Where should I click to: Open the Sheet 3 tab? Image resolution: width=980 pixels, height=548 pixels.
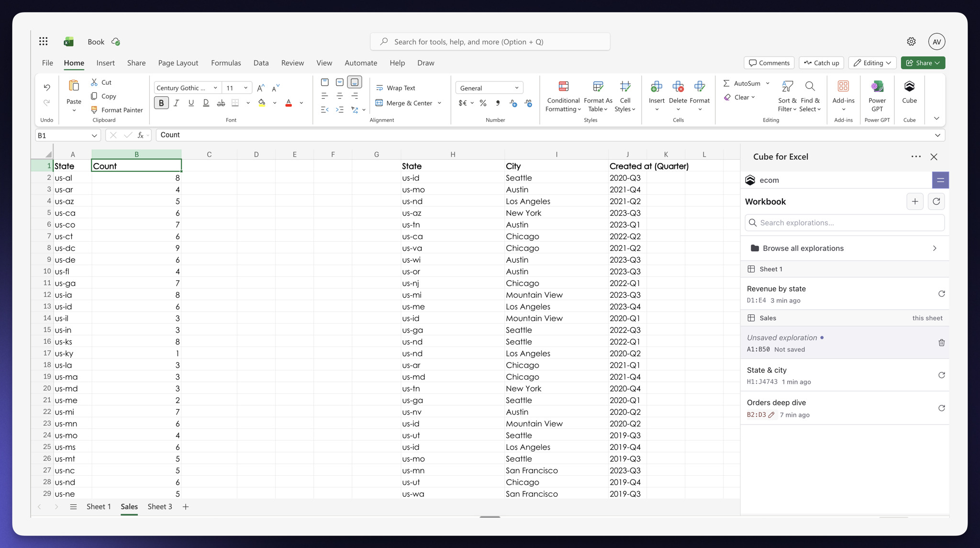tap(160, 506)
